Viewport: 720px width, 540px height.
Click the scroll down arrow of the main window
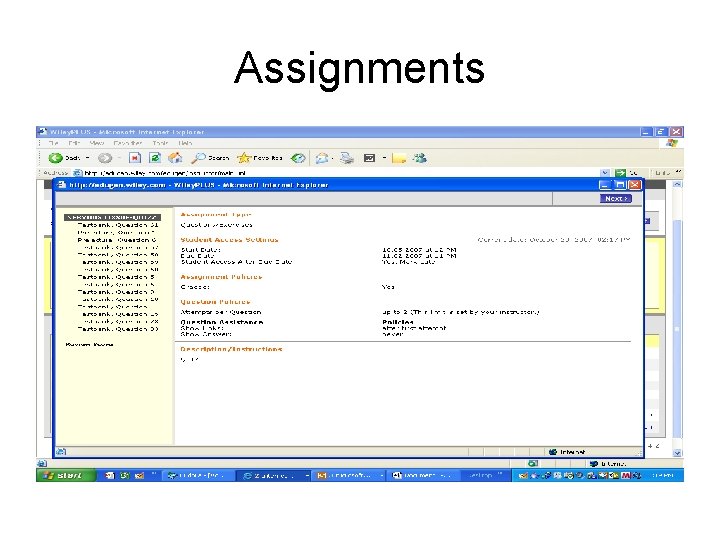coord(677,453)
